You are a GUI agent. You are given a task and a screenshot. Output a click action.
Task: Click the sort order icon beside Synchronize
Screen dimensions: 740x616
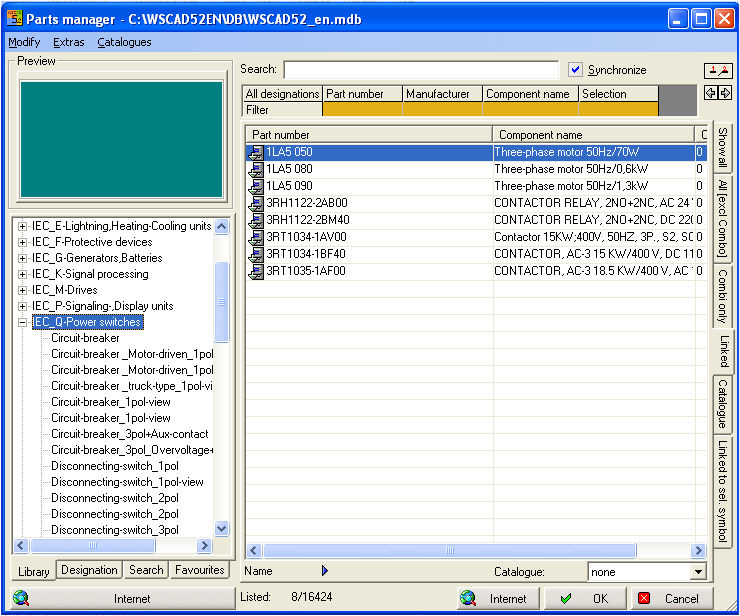pyautogui.click(x=718, y=71)
